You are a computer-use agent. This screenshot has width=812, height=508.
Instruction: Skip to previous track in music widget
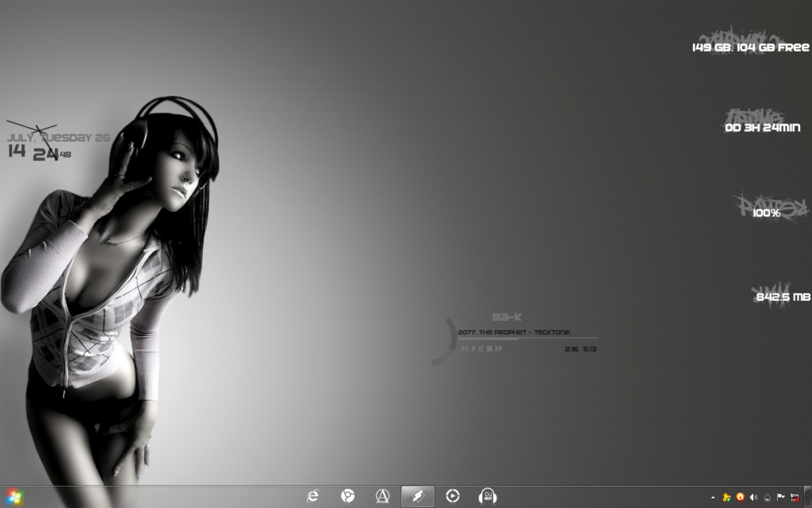465,348
